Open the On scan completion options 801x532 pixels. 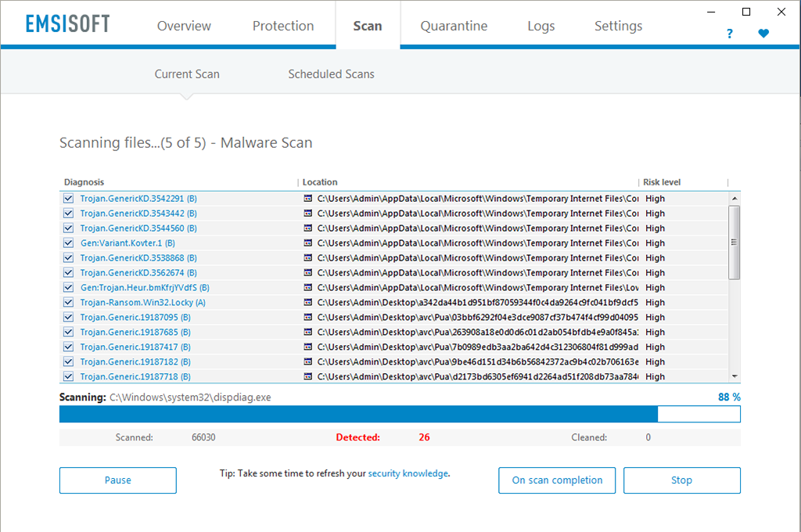tap(557, 480)
